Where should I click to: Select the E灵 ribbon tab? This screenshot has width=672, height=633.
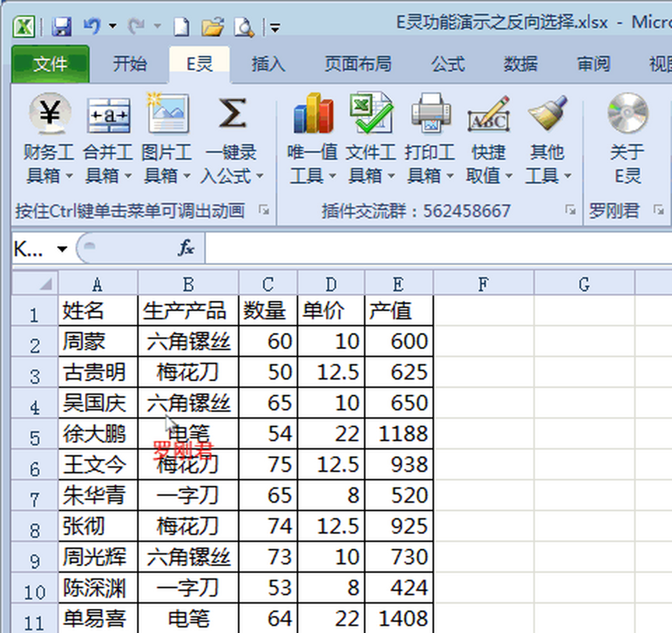(199, 64)
